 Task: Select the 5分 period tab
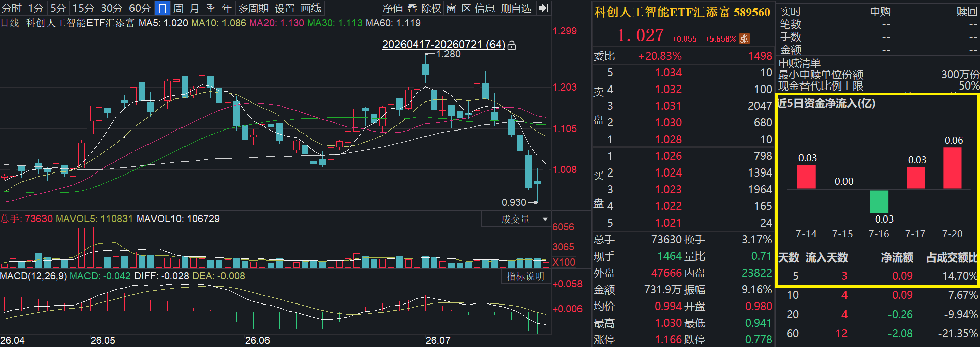(58, 8)
